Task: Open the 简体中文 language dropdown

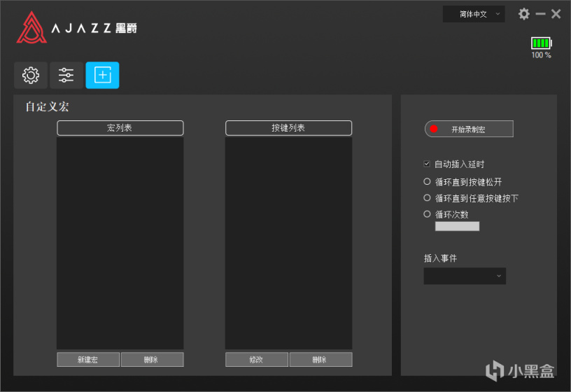Action: pos(474,14)
